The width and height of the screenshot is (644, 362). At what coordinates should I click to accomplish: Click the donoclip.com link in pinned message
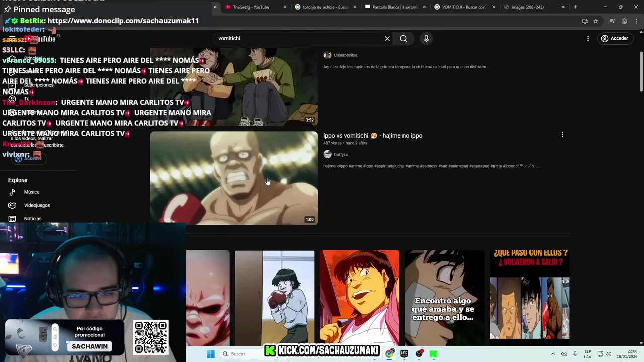pos(123,21)
